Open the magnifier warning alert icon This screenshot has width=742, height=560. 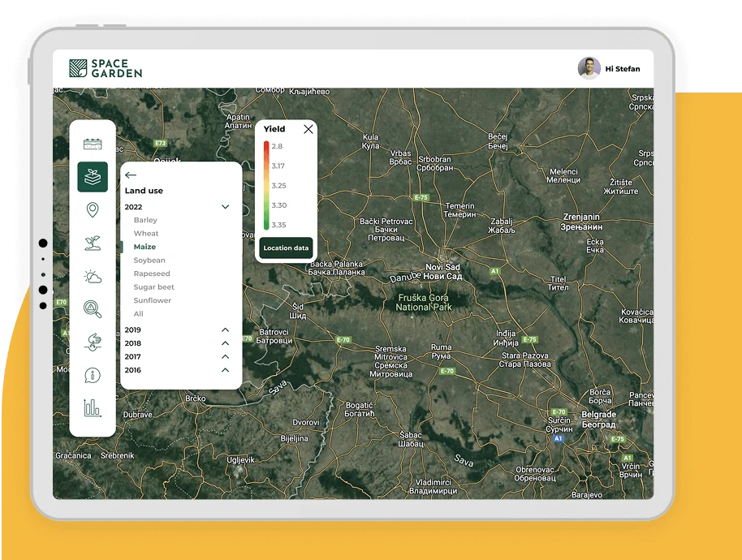tap(93, 309)
